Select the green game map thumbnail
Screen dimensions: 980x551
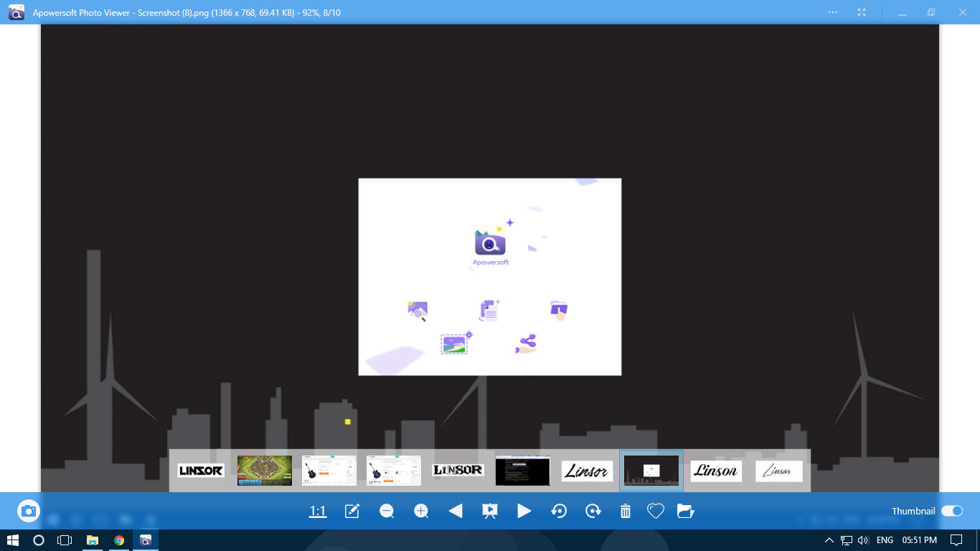click(265, 471)
